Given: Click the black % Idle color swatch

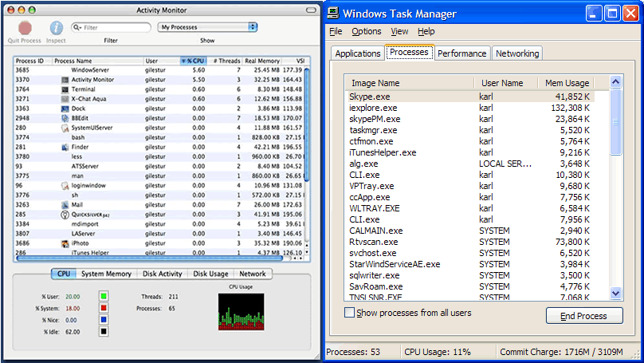Looking at the screenshot, I should 104,331.
